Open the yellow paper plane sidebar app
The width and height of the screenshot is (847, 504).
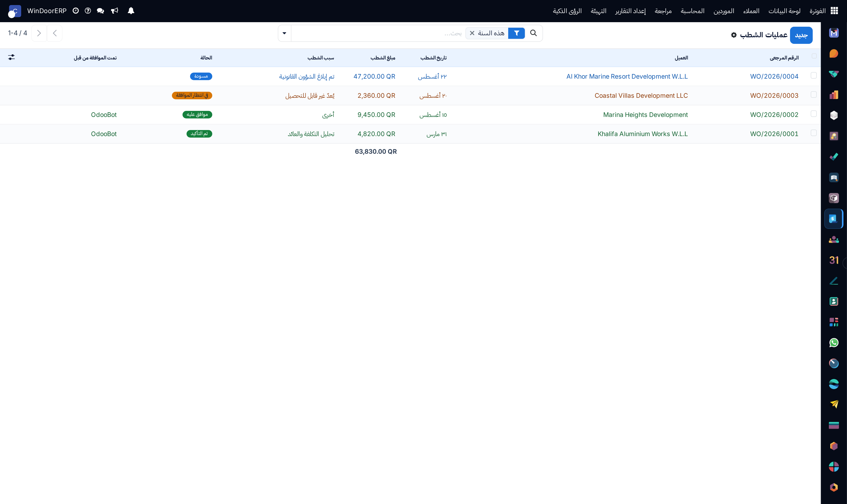coord(834,404)
